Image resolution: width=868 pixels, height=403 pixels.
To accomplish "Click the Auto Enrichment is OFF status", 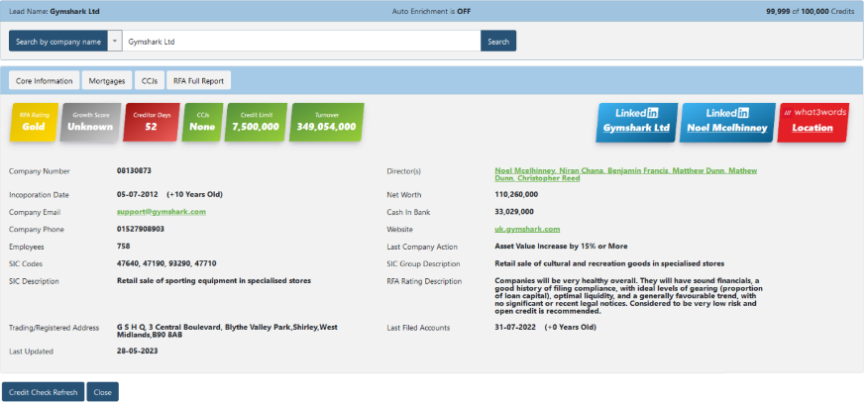I will pyautogui.click(x=432, y=11).
